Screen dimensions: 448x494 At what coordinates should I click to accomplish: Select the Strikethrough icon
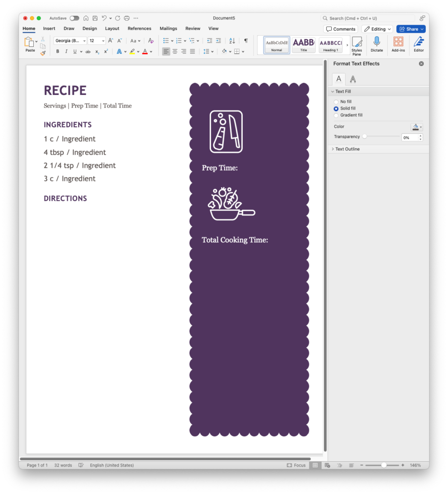(88, 51)
